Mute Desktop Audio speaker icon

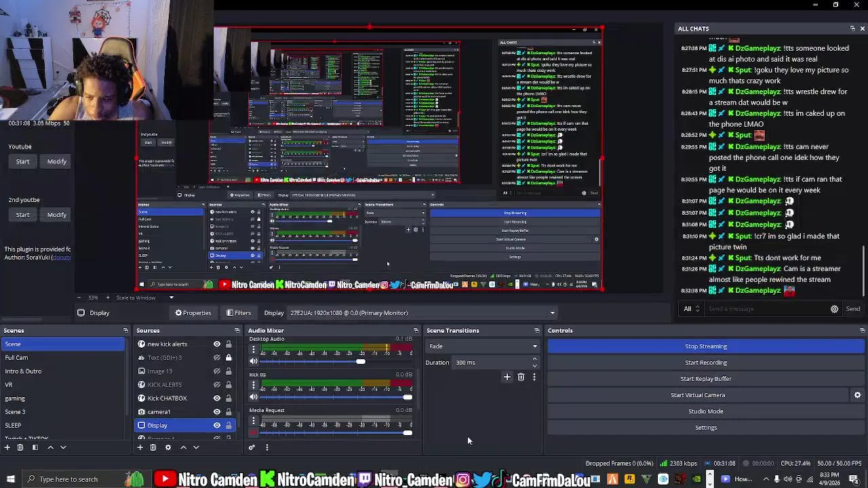[254, 361]
